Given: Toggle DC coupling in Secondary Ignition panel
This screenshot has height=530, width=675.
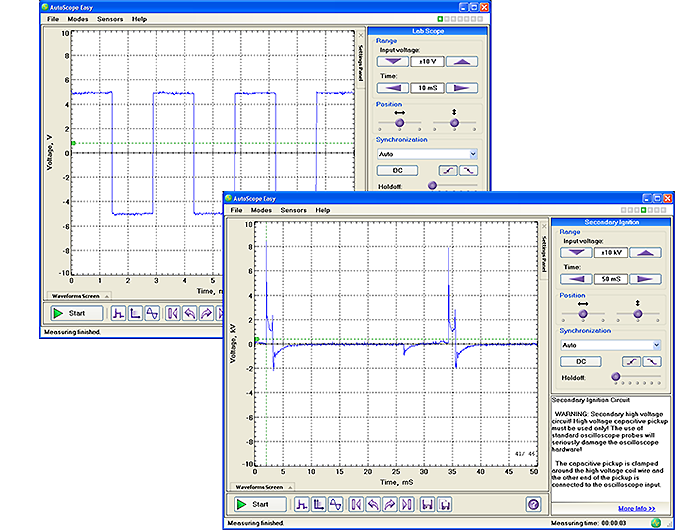Looking at the screenshot, I should tap(581, 362).
